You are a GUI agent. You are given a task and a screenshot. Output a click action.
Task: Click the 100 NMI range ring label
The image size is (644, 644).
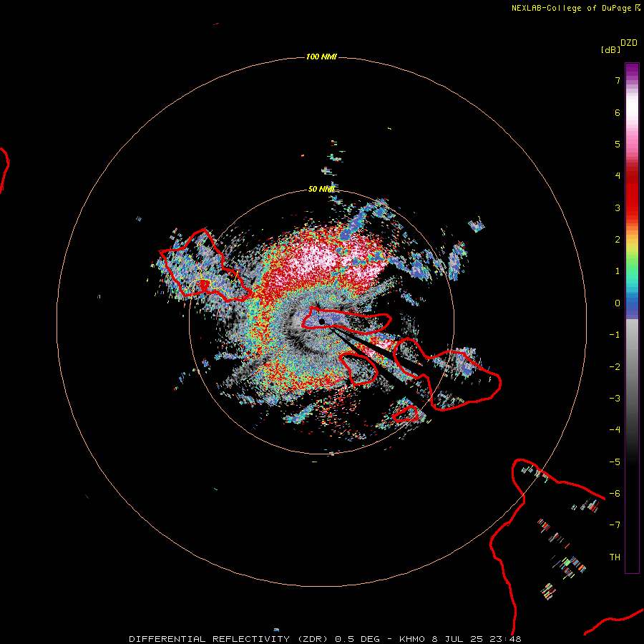321,57
